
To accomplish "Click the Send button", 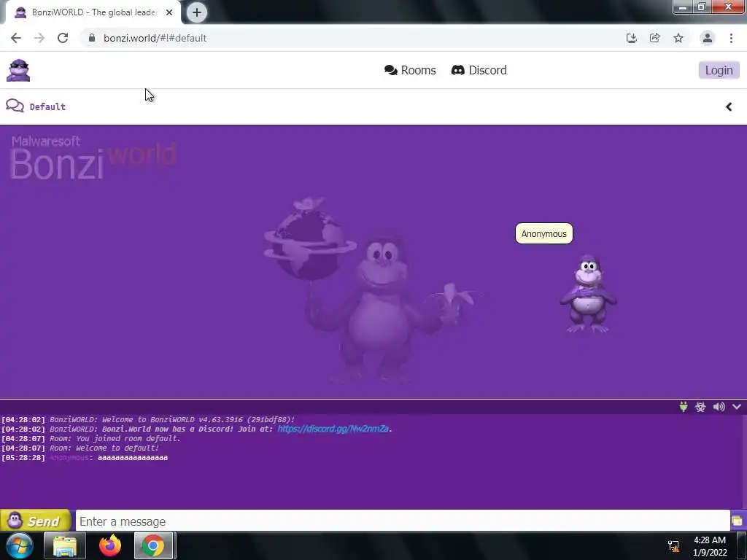I will pyautogui.click(x=36, y=521).
